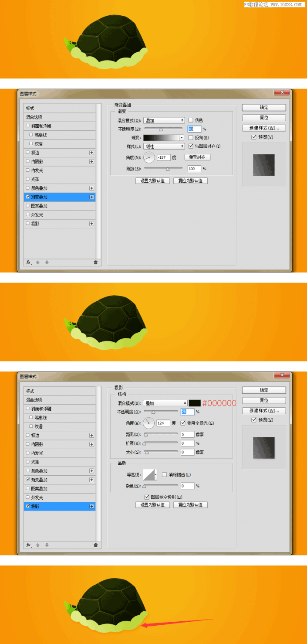This screenshot has width=307, height=644.
Task: Click the 重置对齐 button
Action: (x=197, y=157)
